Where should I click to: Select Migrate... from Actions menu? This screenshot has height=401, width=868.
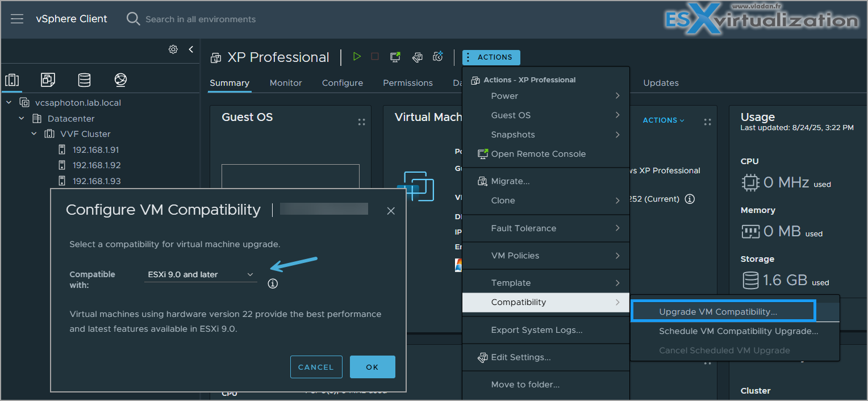coord(546,181)
